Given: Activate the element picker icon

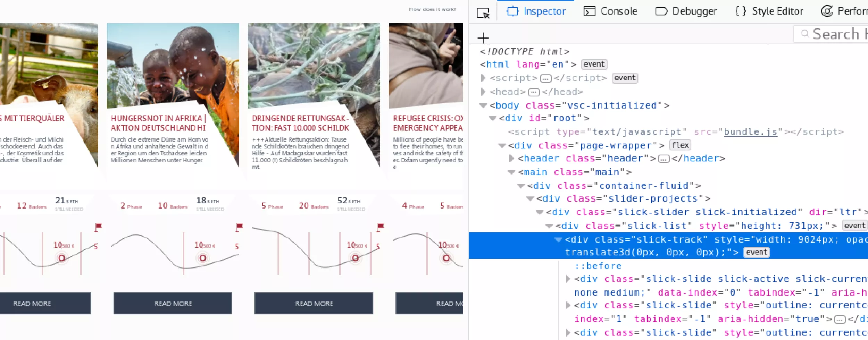Looking at the screenshot, I should click(x=483, y=13).
